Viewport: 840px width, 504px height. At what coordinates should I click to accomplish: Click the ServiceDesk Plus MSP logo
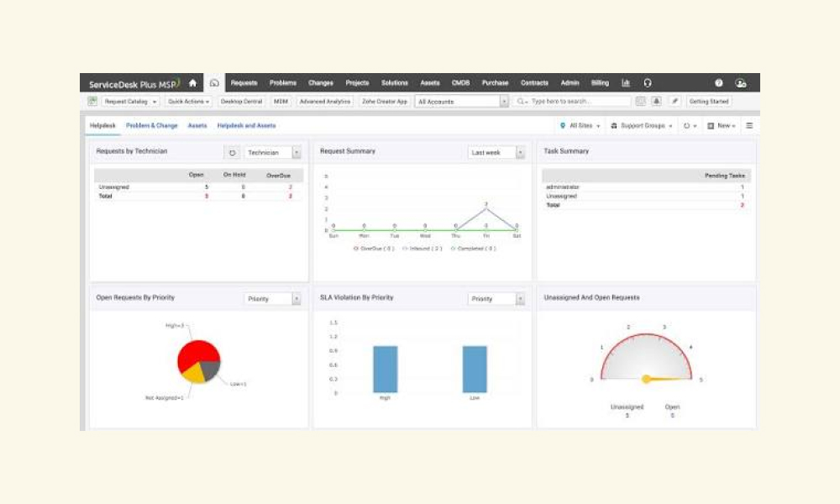pyautogui.click(x=134, y=83)
